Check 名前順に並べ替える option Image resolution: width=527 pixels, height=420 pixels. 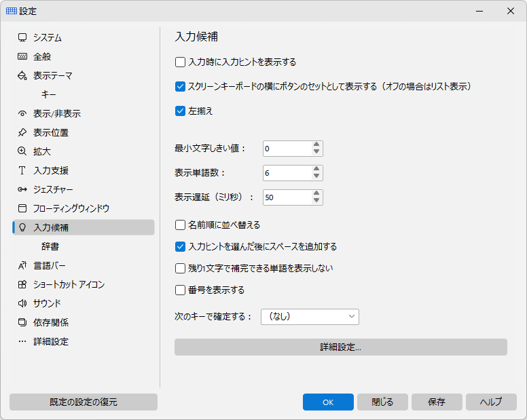click(180, 225)
